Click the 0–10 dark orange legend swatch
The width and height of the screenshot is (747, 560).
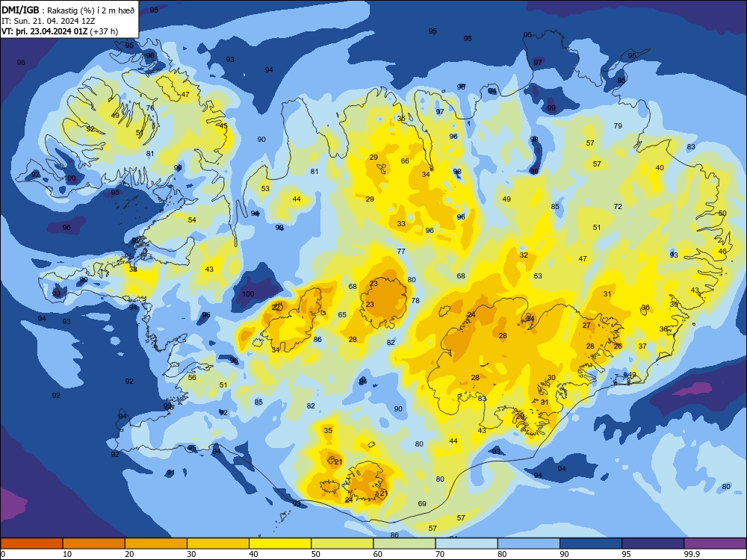[x=31, y=544]
